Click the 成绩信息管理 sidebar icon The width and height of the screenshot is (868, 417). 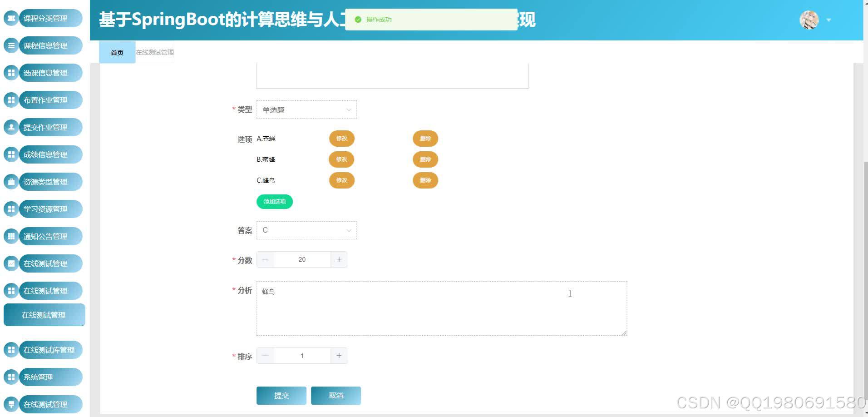pyautogui.click(x=11, y=154)
